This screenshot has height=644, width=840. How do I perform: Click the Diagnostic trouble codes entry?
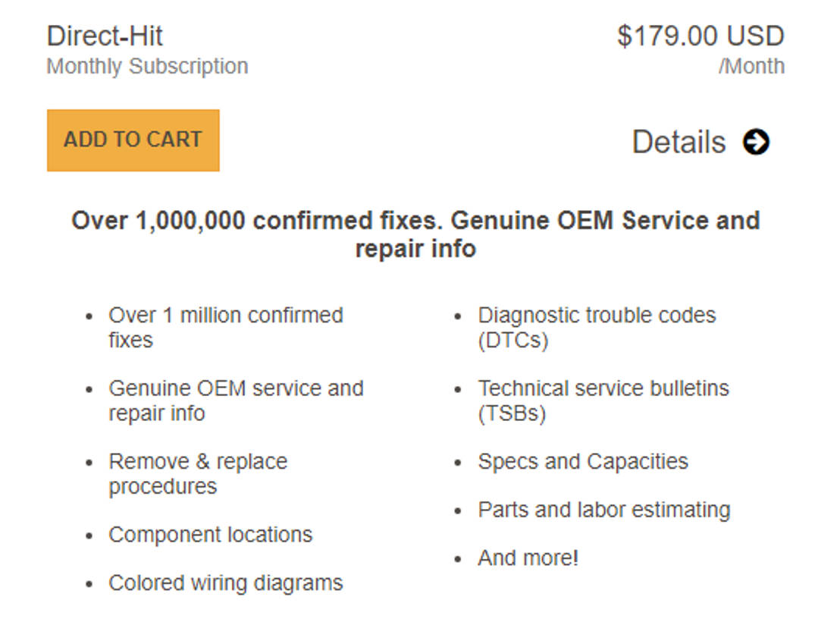tap(597, 326)
